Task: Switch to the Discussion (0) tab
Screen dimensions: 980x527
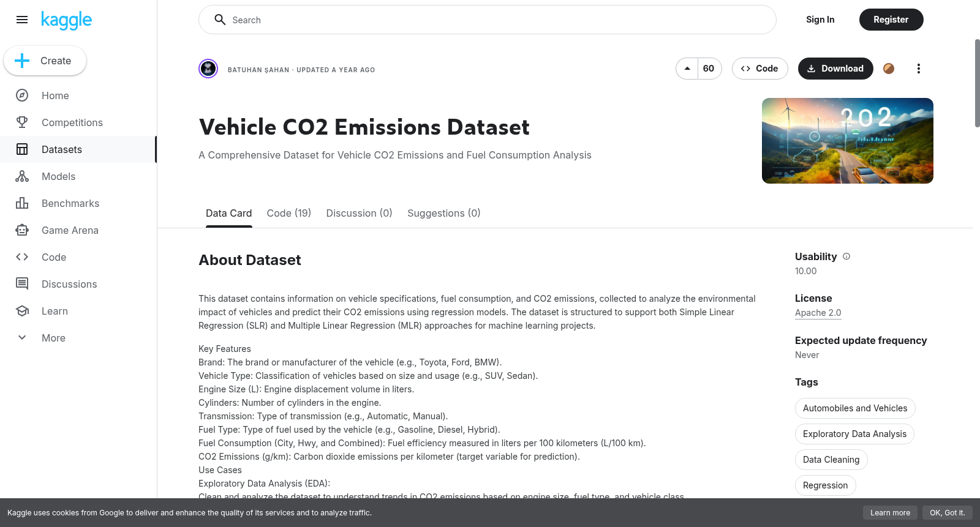Action: point(359,213)
